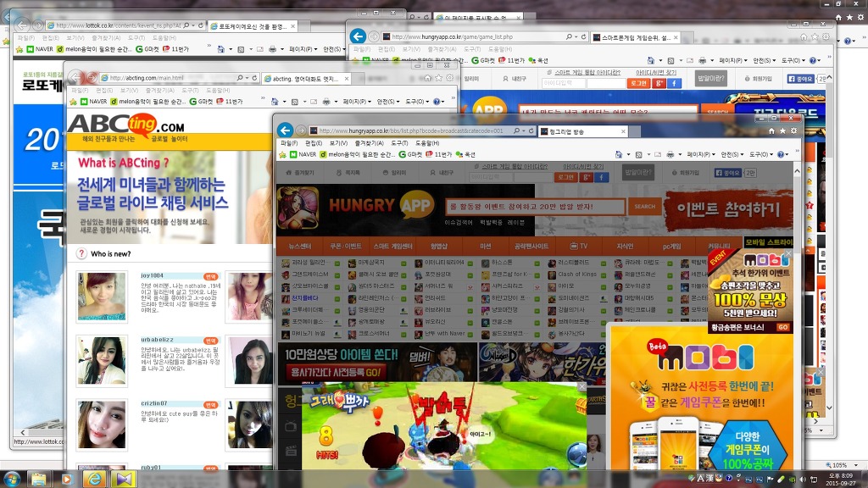Open Tools gear in front HungryApp window
Image resolution: width=868 pixels, height=488 pixels.
pos(793,130)
